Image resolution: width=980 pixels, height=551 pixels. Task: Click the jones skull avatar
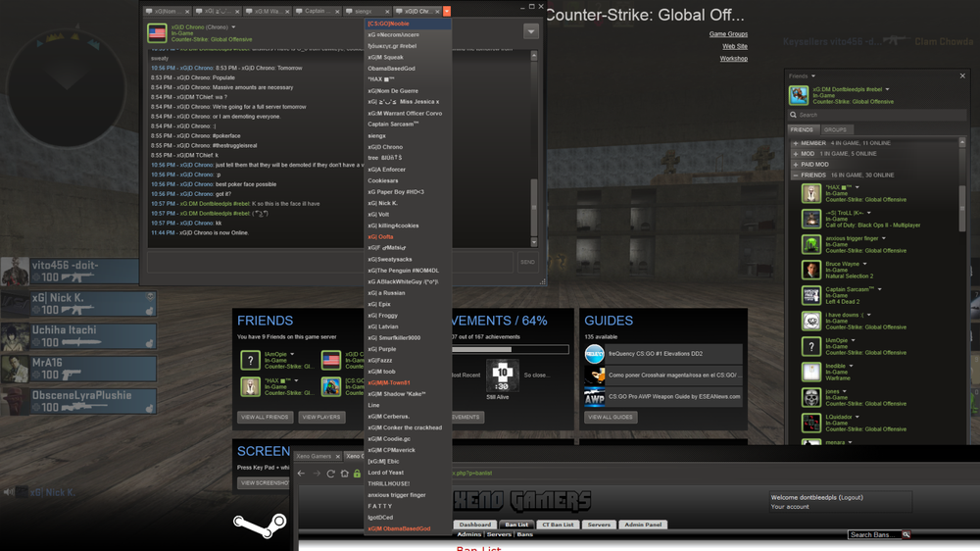click(811, 398)
